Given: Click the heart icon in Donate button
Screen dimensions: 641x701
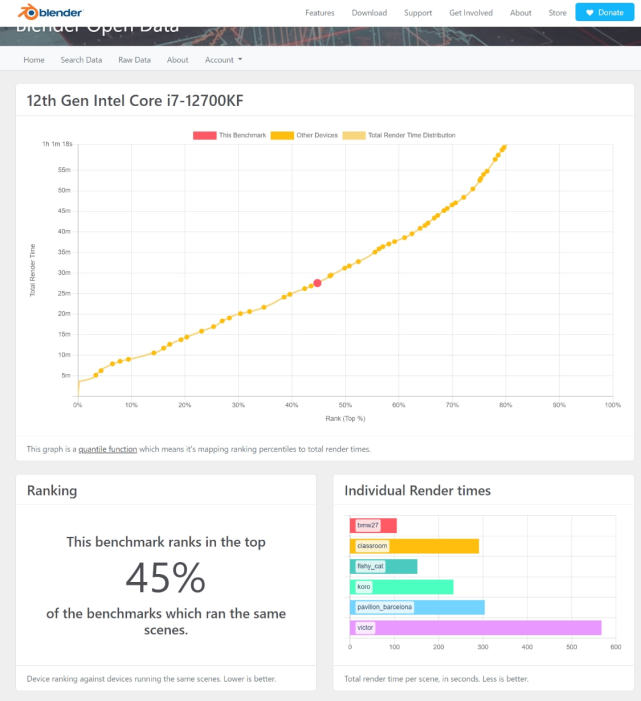Looking at the screenshot, I should tap(590, 13).
